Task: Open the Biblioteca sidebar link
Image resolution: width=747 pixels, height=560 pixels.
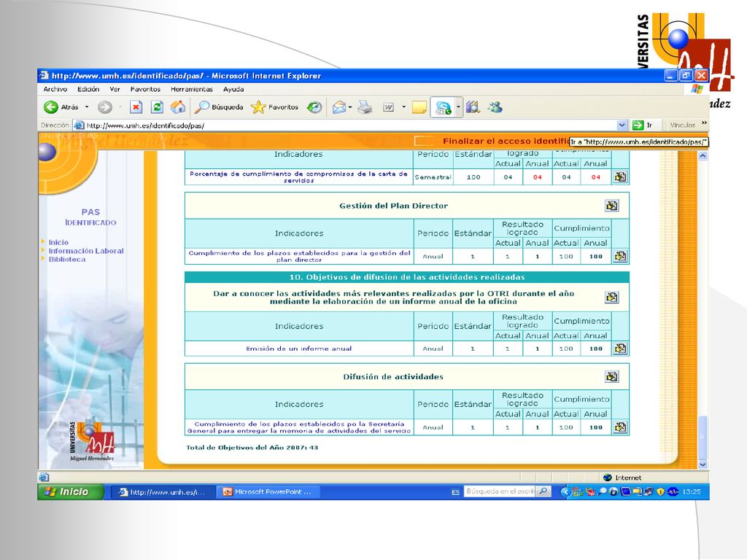Action: [67, 260]
